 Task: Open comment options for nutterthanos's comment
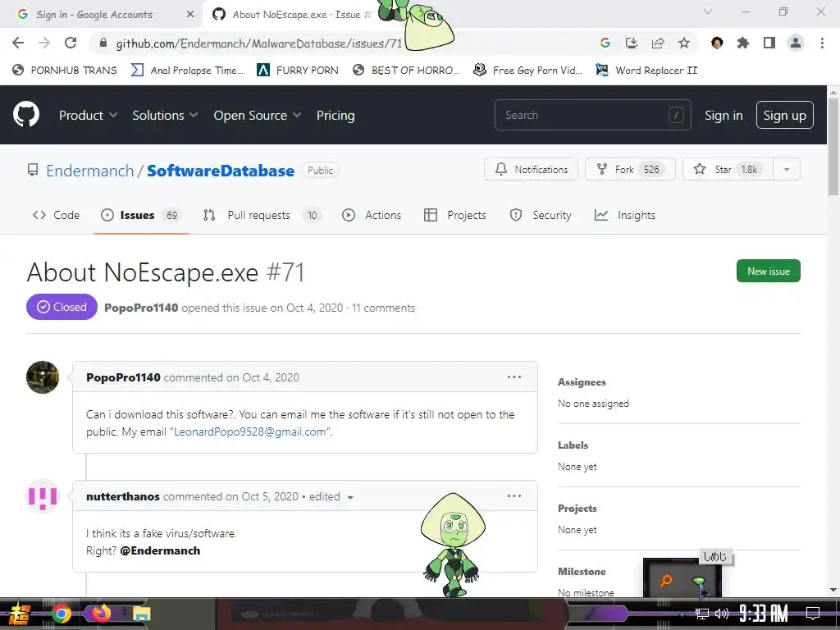(x=514, y=496)
